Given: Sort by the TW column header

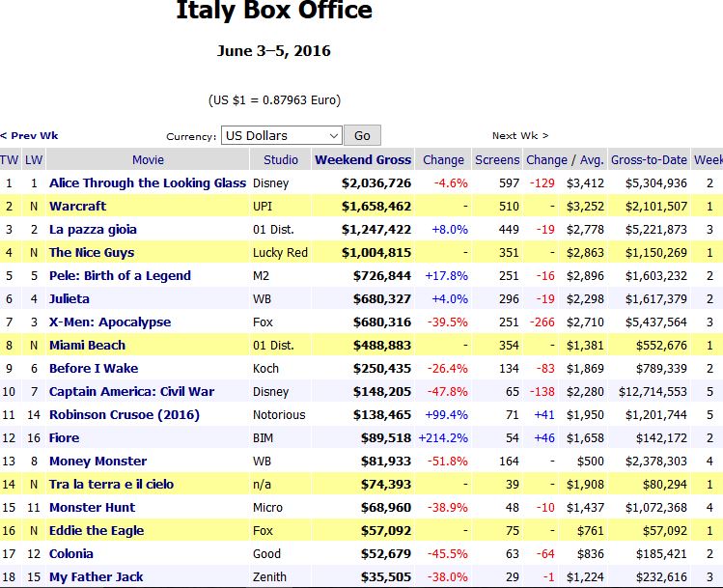Looking at the screenshot, I should (10, 160).
